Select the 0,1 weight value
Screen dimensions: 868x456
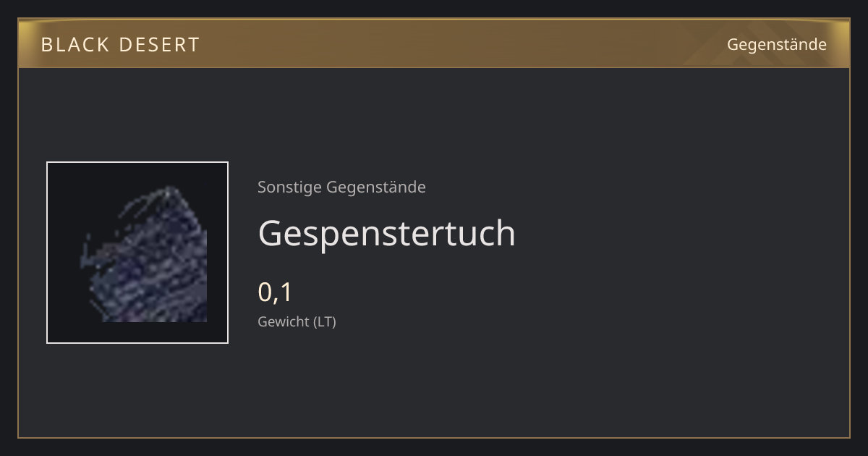(275, 292)
